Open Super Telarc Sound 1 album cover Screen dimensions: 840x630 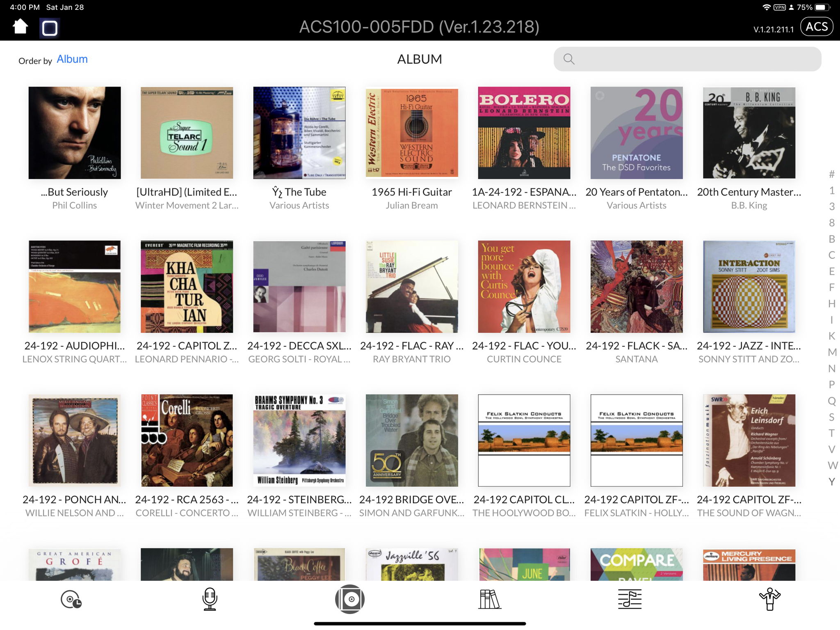pos(187,133)
